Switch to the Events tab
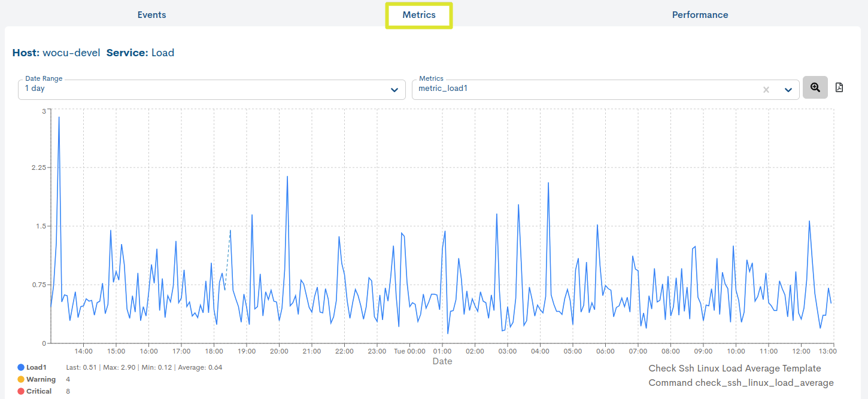 click(x=151, y=14)
